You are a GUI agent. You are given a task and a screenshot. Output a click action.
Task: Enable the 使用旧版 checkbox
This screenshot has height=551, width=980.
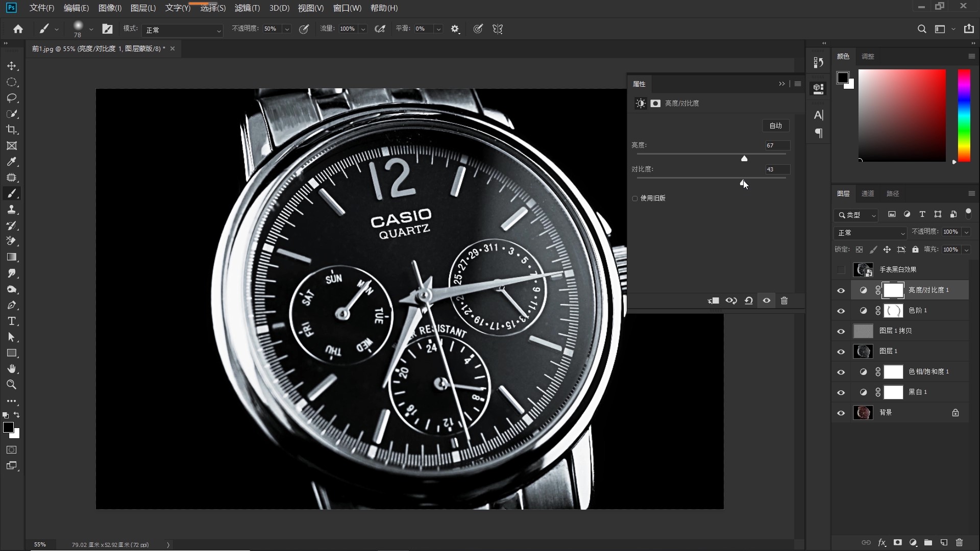pyautogui.click(x=635, y=198)
